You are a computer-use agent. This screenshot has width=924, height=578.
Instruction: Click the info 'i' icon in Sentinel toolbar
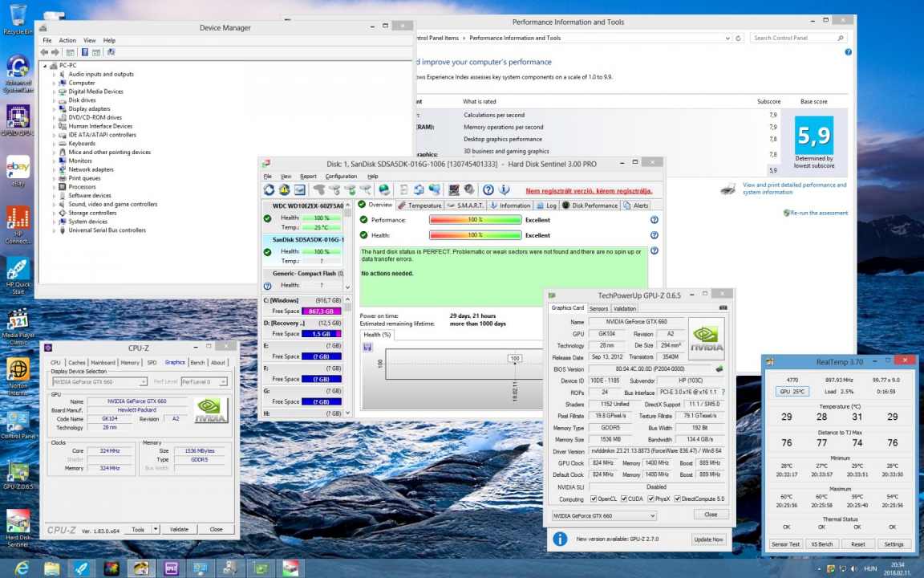(x=504, y=190)
